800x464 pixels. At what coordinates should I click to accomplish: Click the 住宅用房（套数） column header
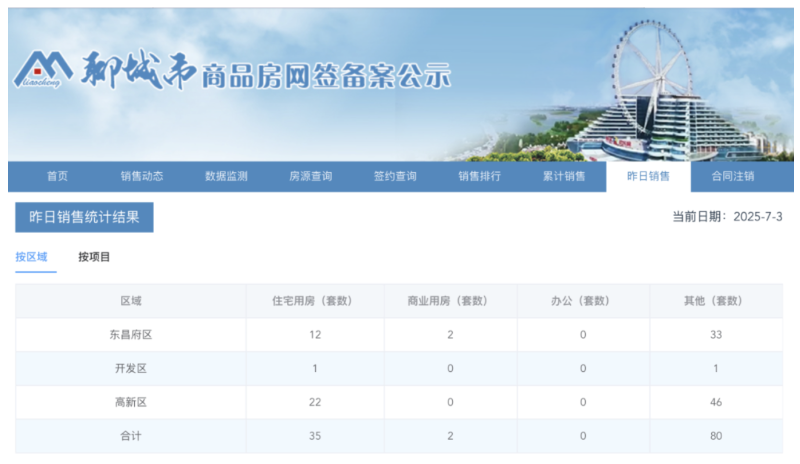tap(315, 301)
